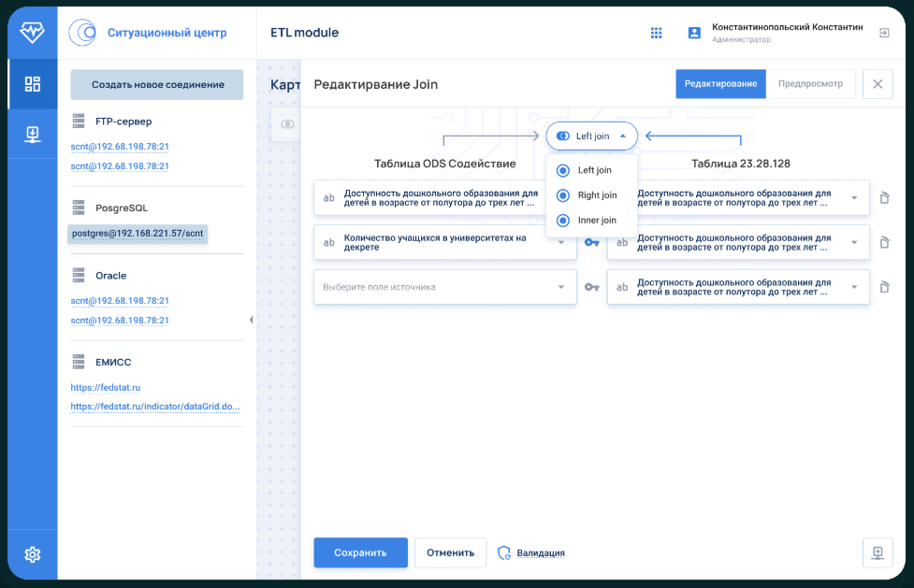Switch to the Редактирование tab
Viewport: 914px width, 588px height.
coord(720,84)
